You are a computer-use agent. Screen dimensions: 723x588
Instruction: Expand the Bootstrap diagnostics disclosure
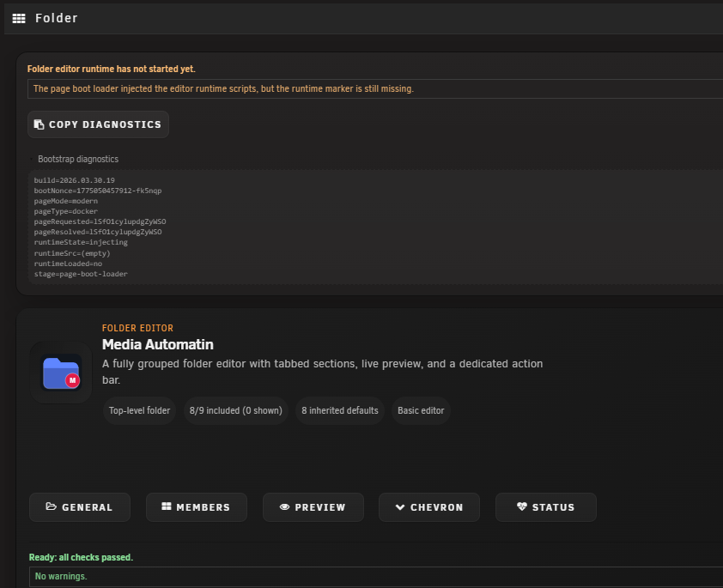[74, 159]
